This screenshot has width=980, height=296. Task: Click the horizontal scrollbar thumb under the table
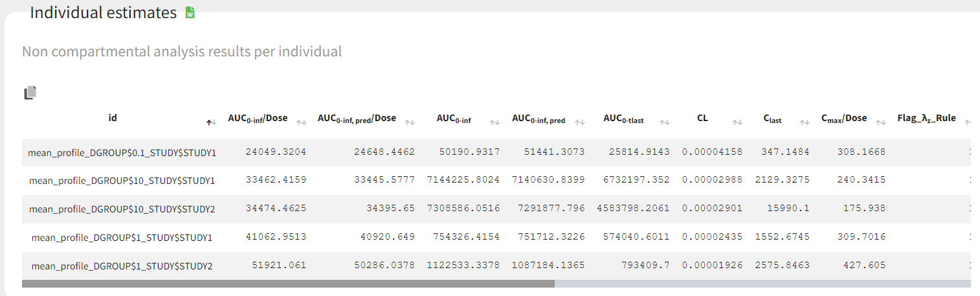288,284
